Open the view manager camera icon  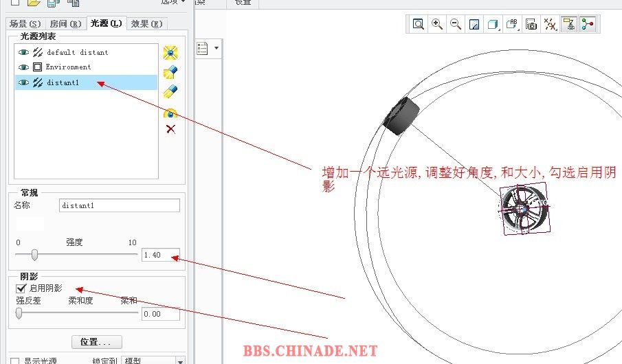pos(531,24)
